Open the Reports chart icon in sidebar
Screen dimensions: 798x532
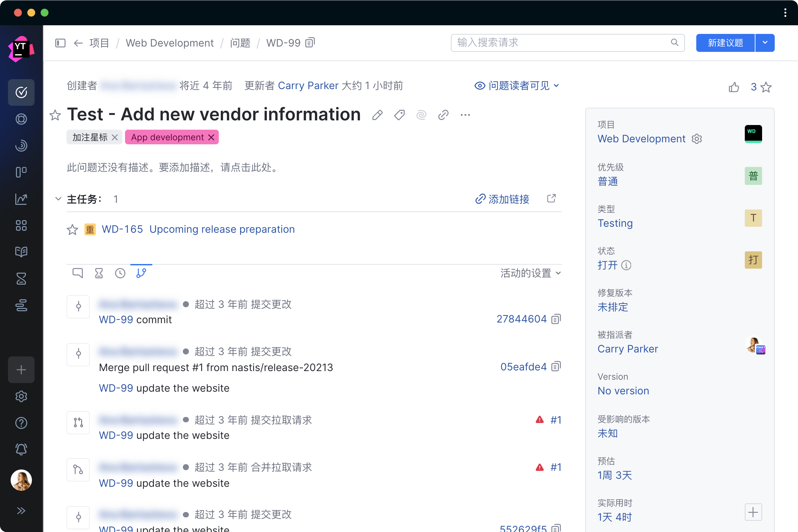click(x=21, y=199)
